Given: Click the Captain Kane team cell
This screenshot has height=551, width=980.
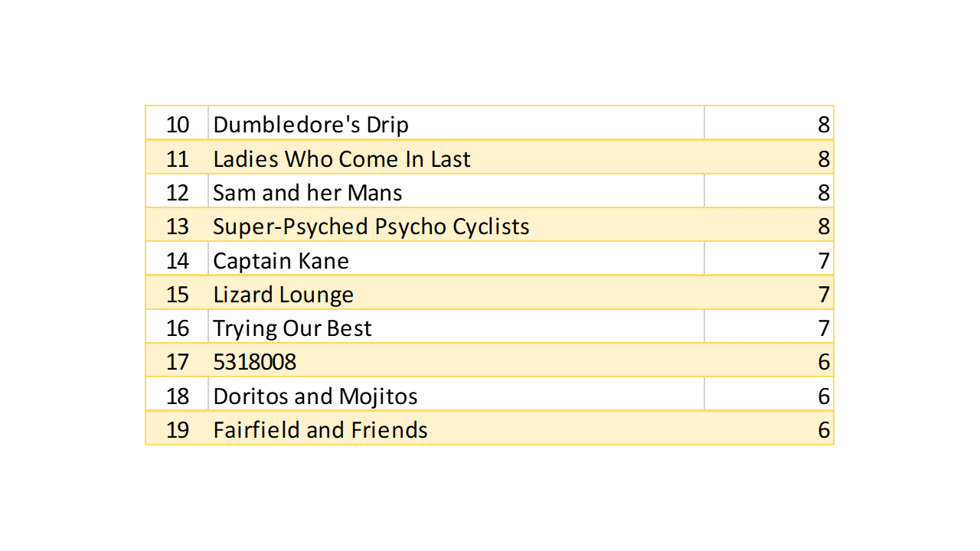Looking at the screenshot, I should coord(281,261).
